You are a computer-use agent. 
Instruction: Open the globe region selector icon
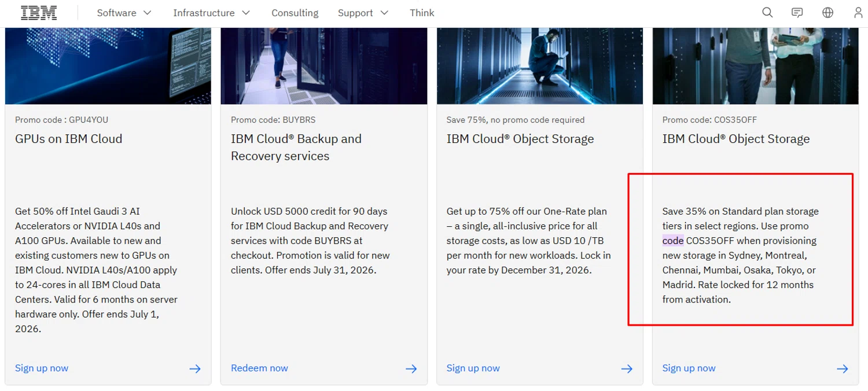point(828,13)
